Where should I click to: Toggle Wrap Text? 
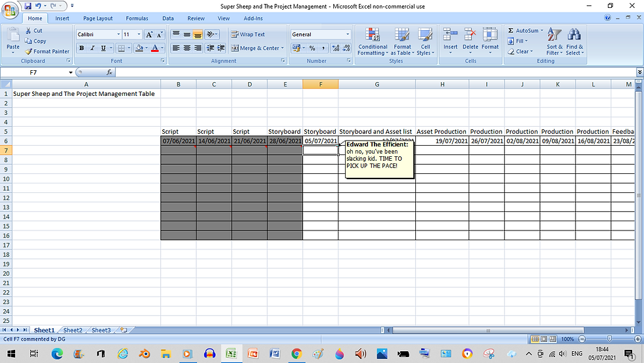click(x=248, y=34)
